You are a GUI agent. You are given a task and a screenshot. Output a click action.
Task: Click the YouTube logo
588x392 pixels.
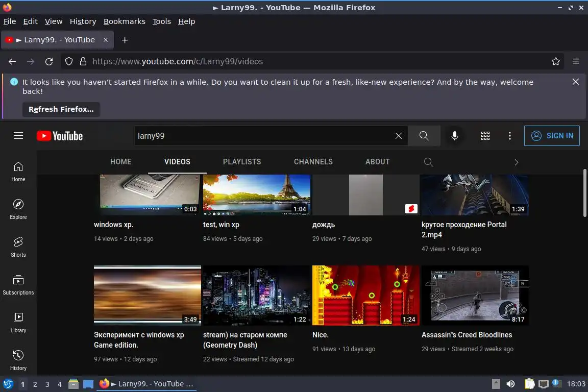(x=60, y=136)
